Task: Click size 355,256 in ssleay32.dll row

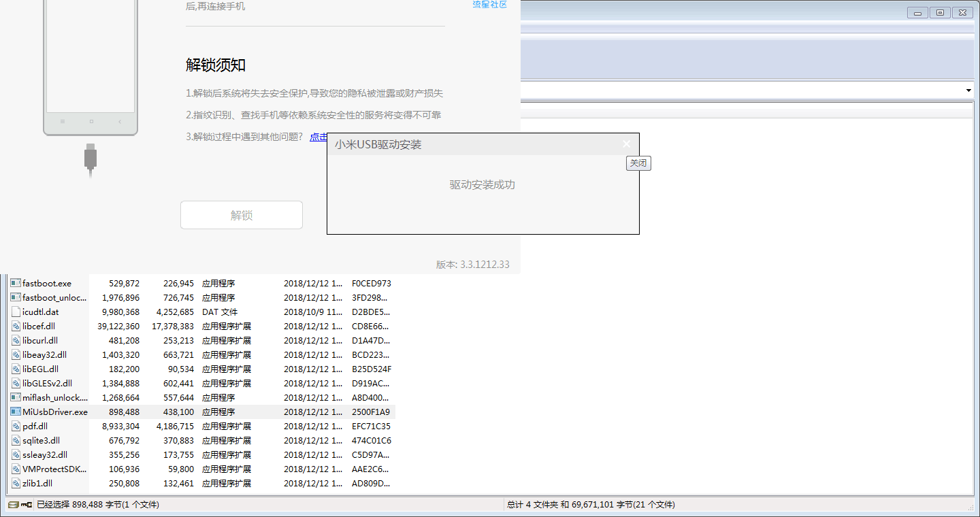Action: tap(123, 454)
